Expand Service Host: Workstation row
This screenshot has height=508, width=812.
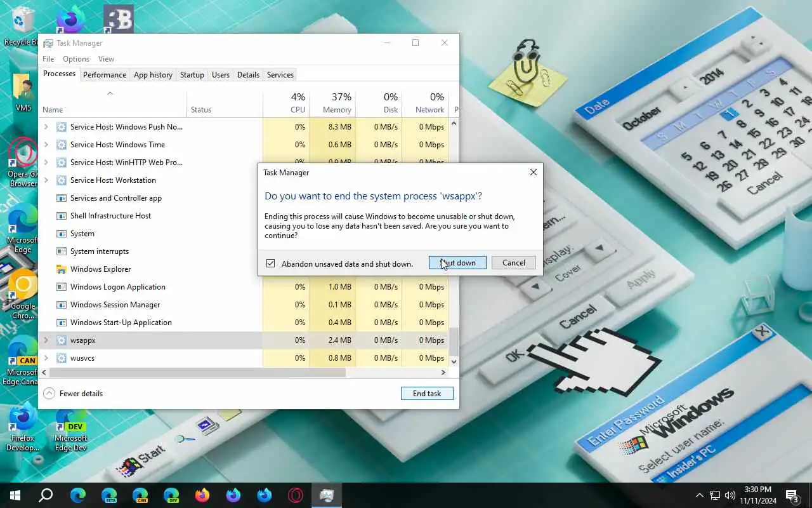coord(46,180)
